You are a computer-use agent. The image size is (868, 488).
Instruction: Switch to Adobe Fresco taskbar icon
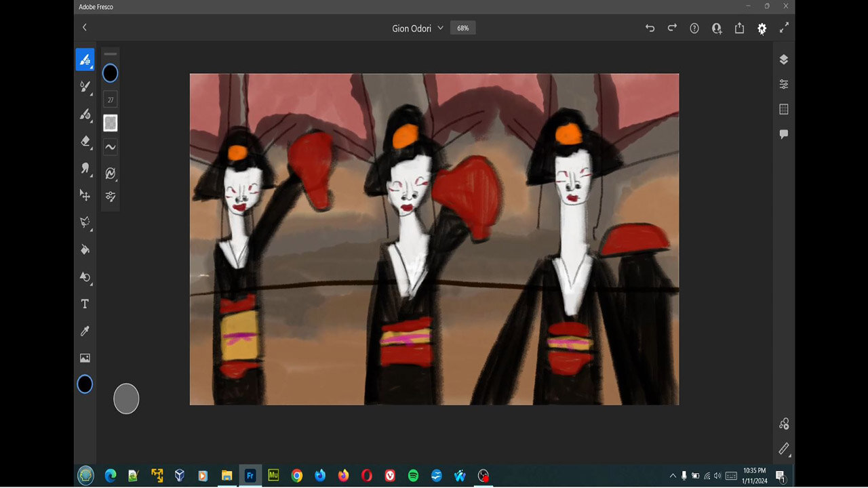tap(250, 476)
